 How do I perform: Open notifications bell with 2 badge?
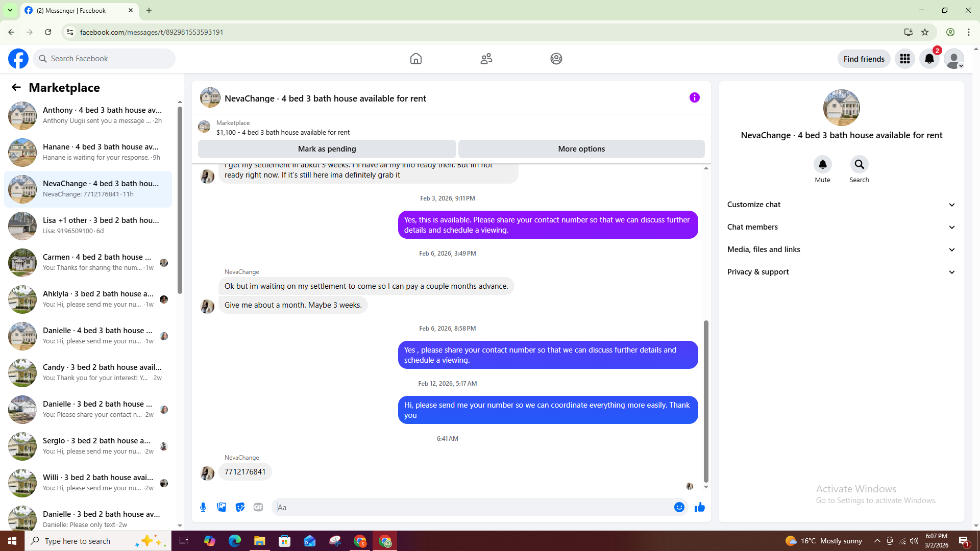pyautogui.click(x=929, y=59)
